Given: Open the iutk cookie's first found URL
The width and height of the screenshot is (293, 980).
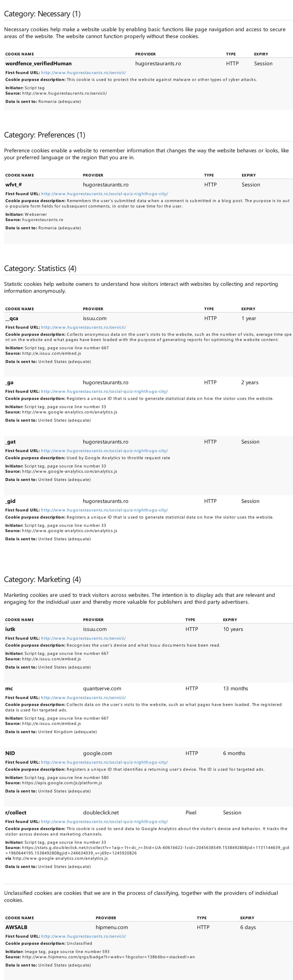Looking at the screenshot, I should point(83,638).
